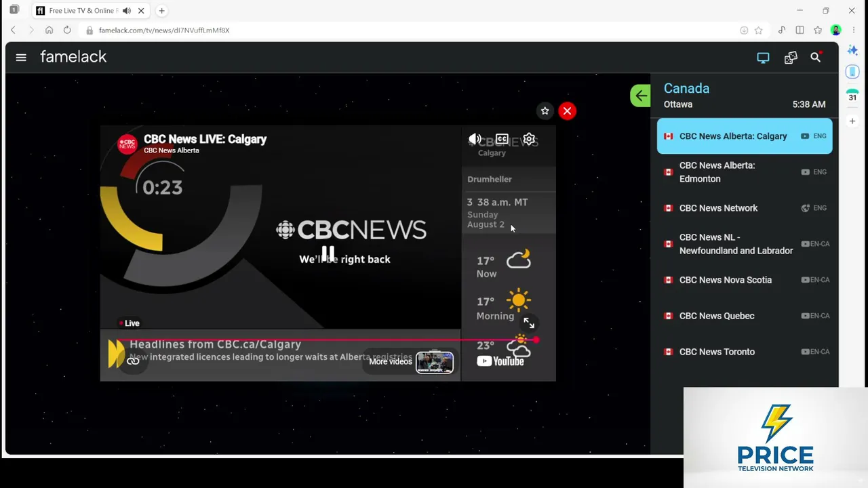Open a new browser tab
This screenshot has height=488, width=868.
pos(161,11)
